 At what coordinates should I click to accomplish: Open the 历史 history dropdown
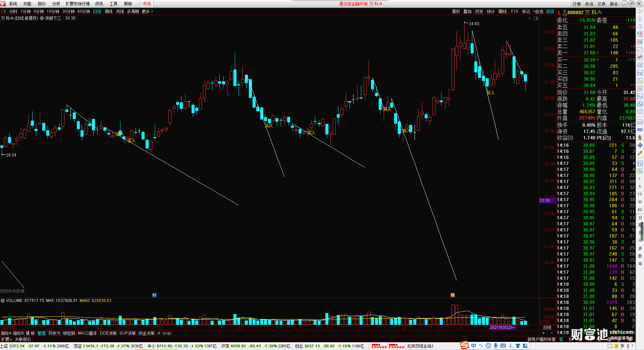pyautogui.click(x=479, y=11)
